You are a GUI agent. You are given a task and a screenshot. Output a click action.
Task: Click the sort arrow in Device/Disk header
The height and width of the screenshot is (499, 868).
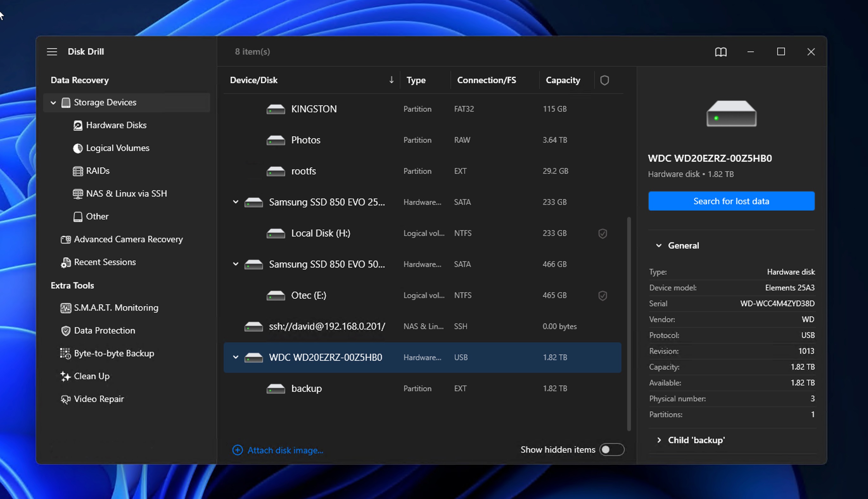point(391,80)
